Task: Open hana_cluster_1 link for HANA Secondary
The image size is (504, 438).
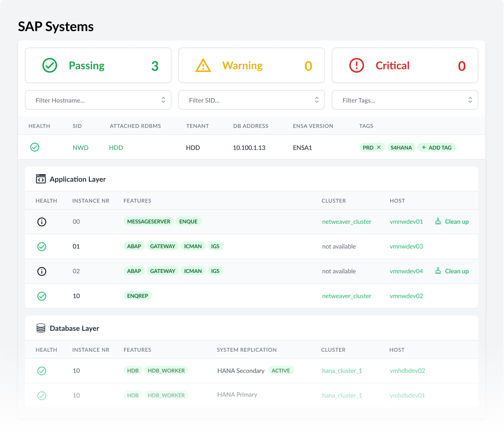Action: pos(342,371)
